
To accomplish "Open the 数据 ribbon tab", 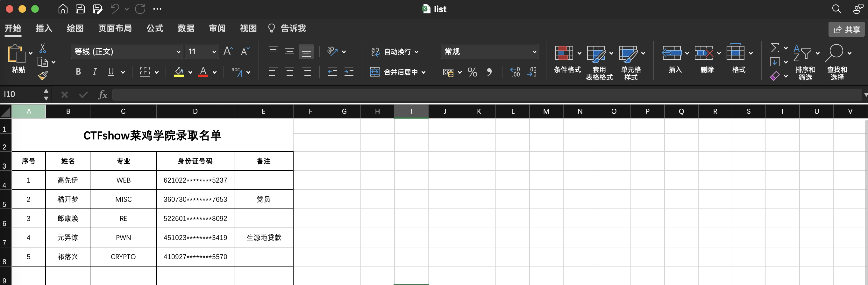I will (x=186, y=28).
